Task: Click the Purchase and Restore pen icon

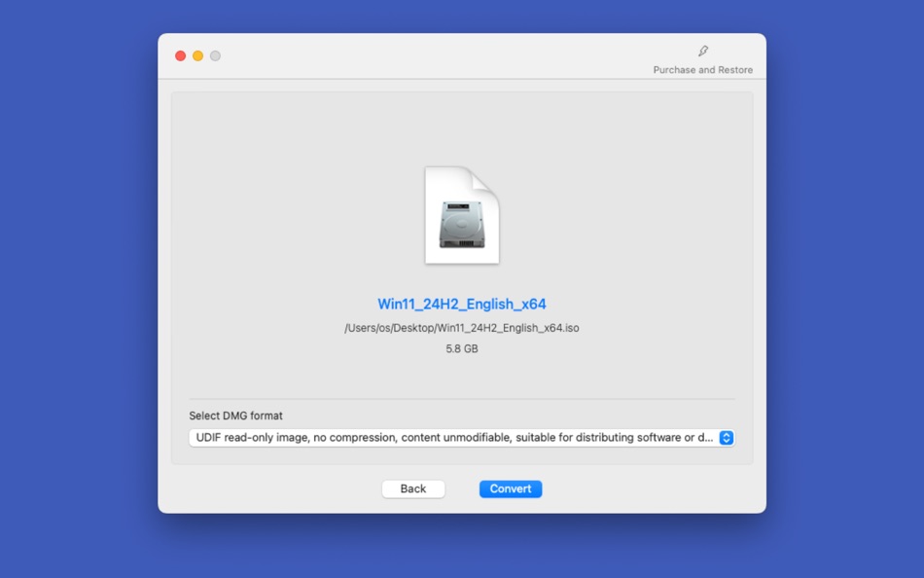Action: [x=703, y=52]
